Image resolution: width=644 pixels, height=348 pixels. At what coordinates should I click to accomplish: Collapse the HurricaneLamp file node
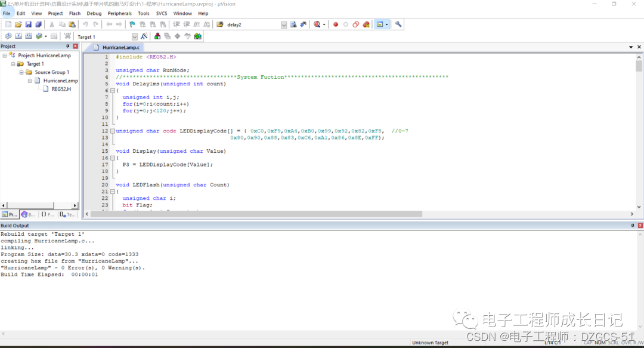[30, 81]
